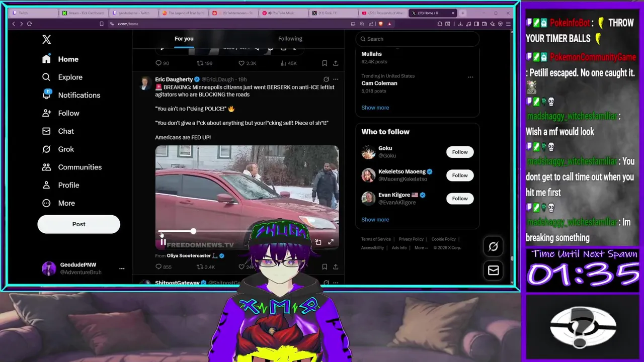Open floating messages envelope button
The image size is (644, 362).
pos(493,270)
